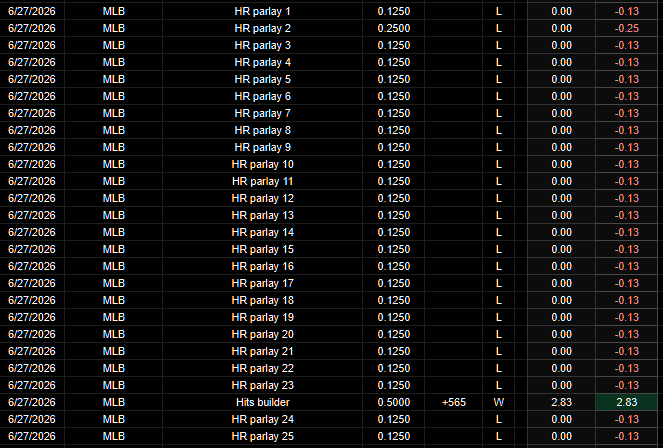This screenshot has width=663, height=448.
Task: Select the L result for HR parlay 23
Action: (x=499, y=385)
